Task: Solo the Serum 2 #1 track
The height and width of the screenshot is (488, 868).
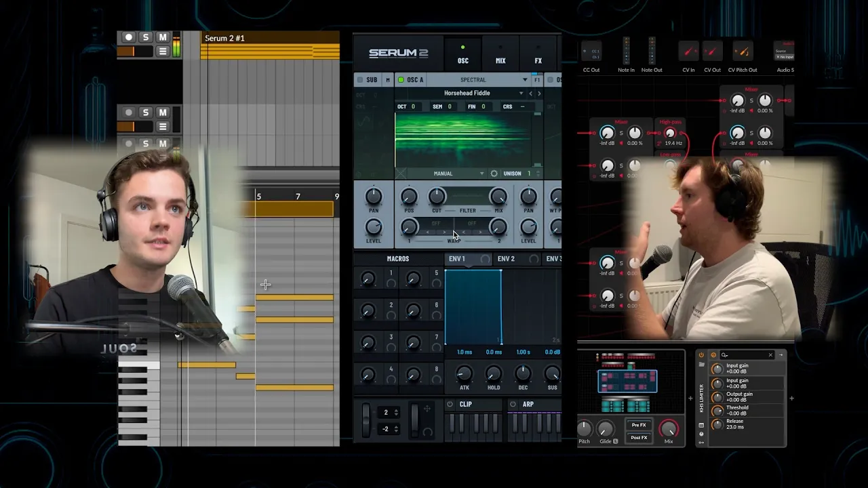Action: pyautogui.click(x=145, y=37)
